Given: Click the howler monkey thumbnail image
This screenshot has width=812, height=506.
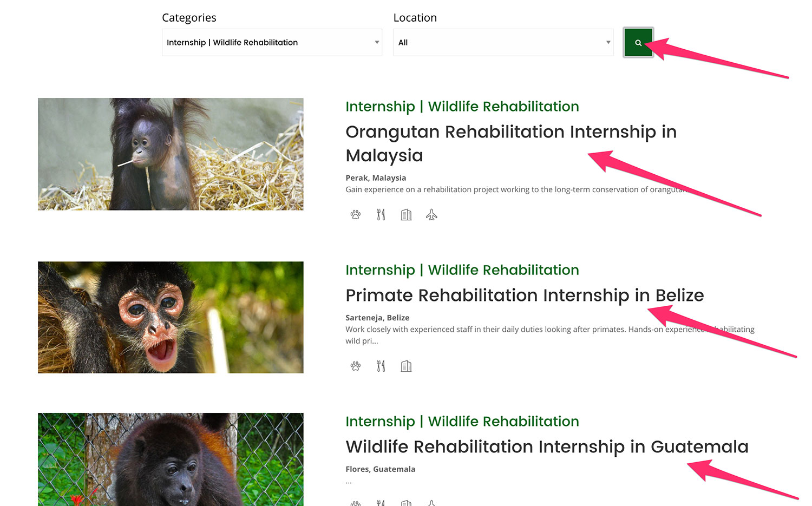Looking at the screenshot, I should pos(171,459).
